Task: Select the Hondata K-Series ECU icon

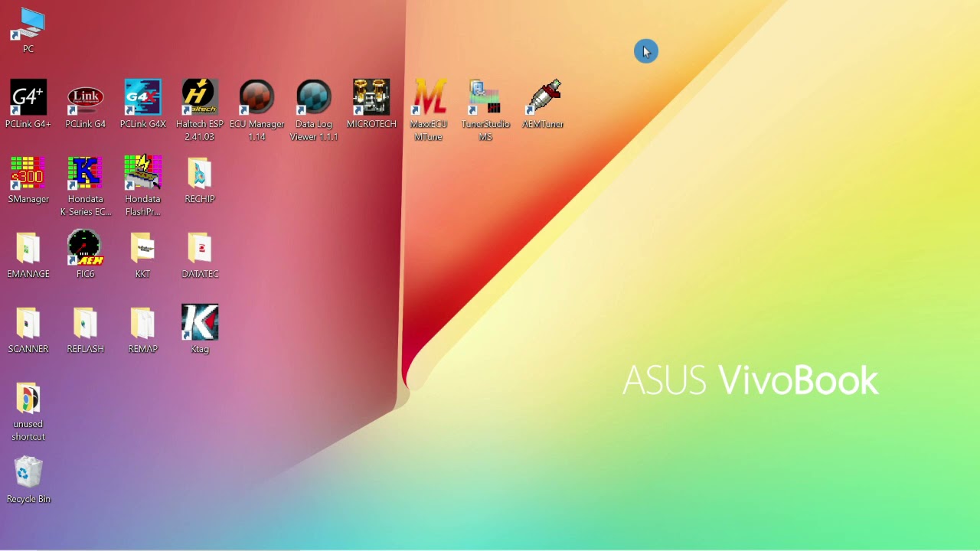Action: click(85, 186)
